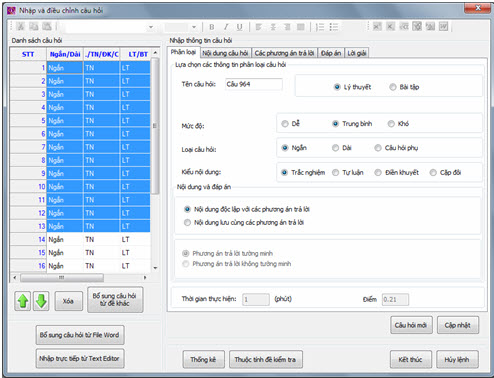Click the question list vertical scrollbar thumb

[x=155, y=126]
